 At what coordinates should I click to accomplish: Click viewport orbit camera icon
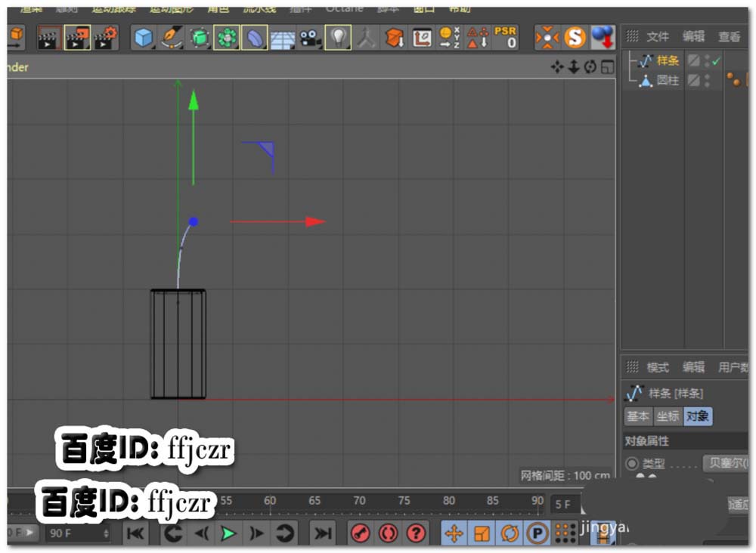pos(590,67)
